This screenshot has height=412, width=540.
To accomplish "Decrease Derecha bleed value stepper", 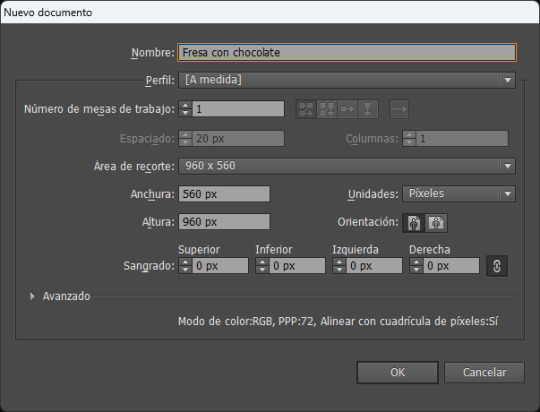I will (x=416, y=270).
